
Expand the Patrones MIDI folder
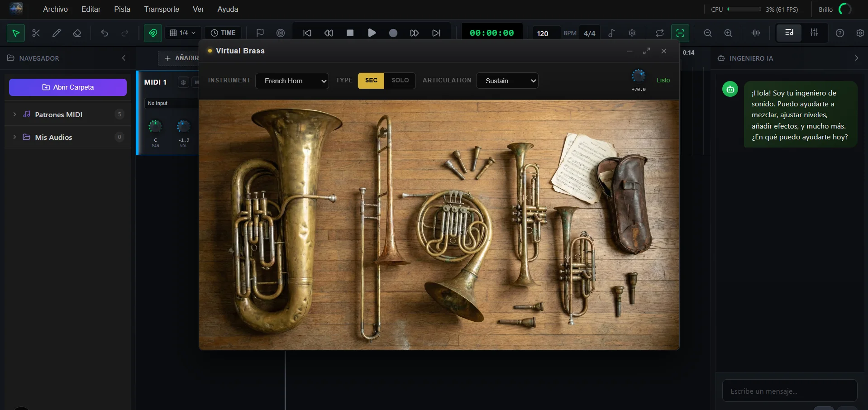coord(14,114)
